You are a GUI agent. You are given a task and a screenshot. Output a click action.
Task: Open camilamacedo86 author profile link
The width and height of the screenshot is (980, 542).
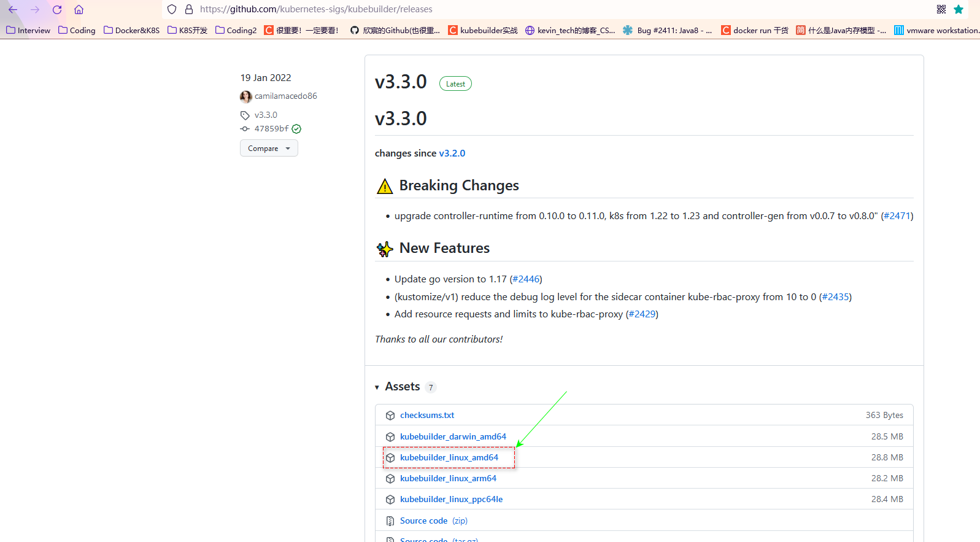click(x=286, y=96)
